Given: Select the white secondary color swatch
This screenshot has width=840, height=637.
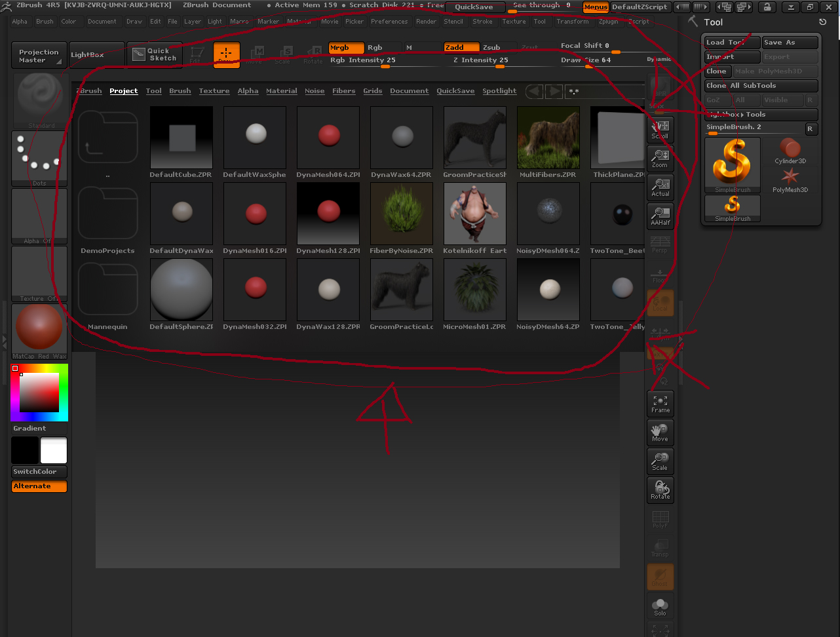Looking at the screenshot, I should click(54, 451).
